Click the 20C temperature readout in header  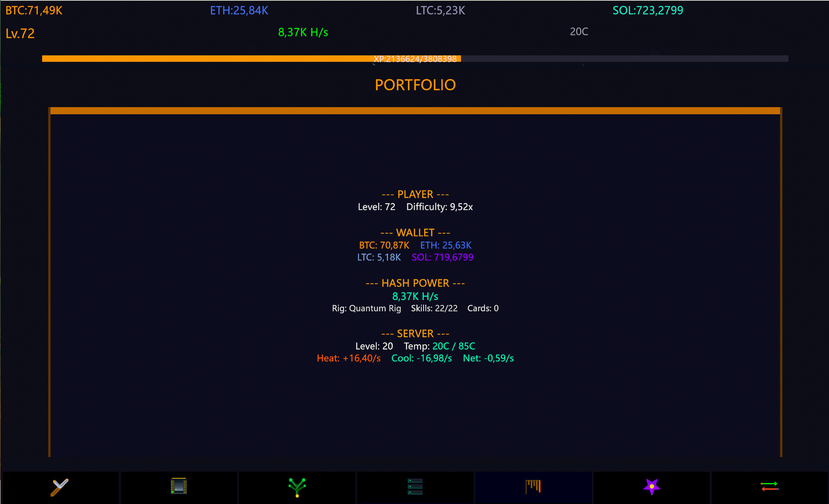click(579, 32)
